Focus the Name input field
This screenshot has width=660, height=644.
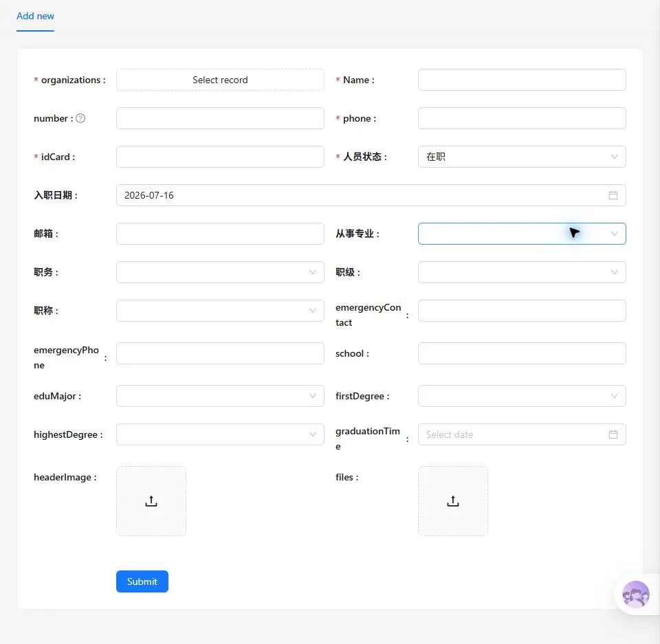point(522,80)
